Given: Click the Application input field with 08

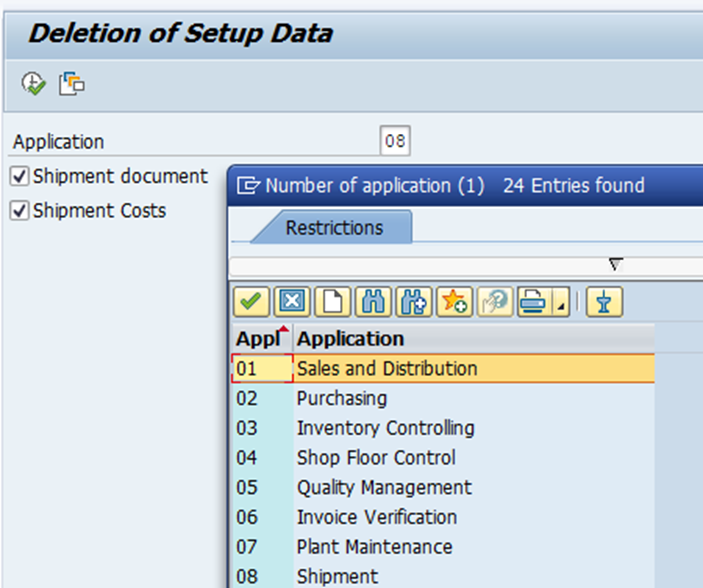Looking at the screenshot, I should click(395, 141).
